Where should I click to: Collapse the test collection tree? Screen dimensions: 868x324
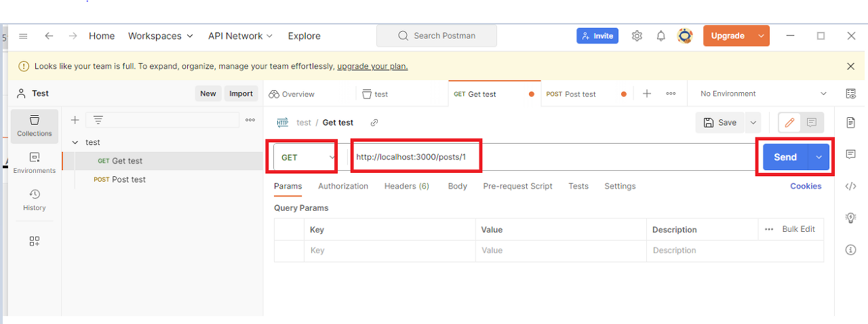(75, 142)
